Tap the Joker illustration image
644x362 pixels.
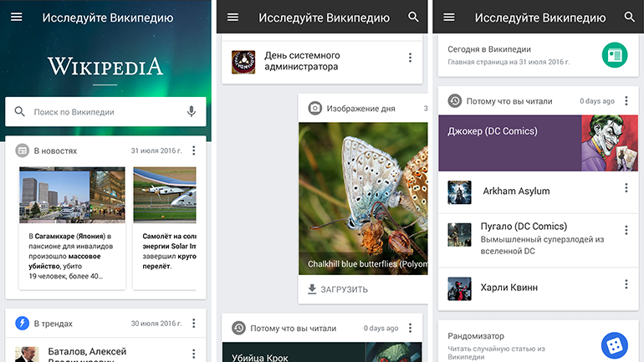coord(610,143)
